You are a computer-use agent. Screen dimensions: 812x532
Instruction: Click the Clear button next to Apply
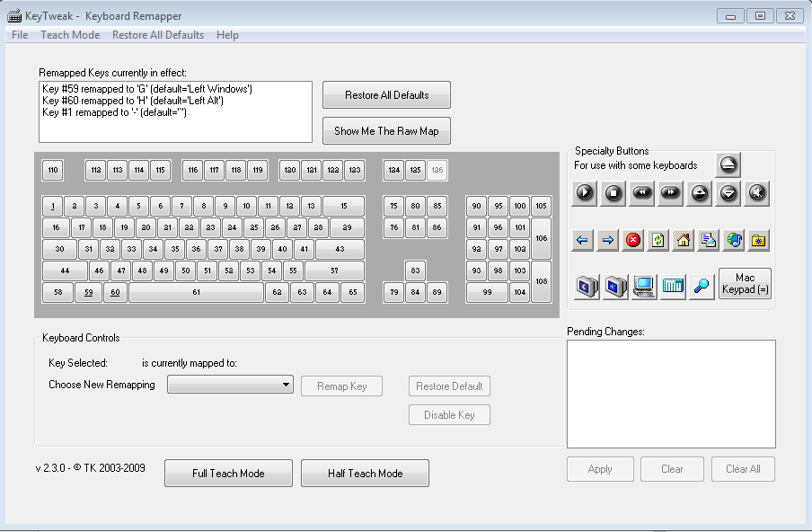click(672, 469)
